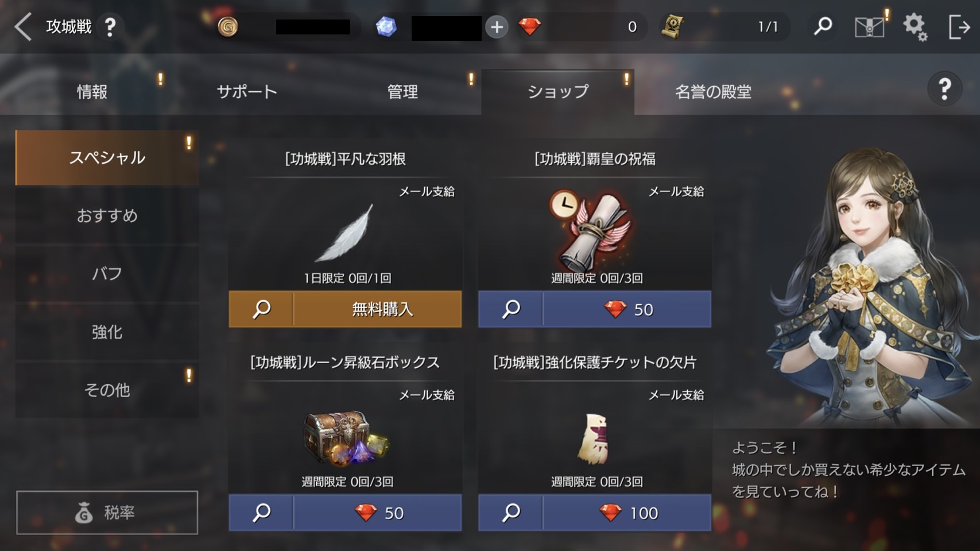Click the exit door icon
Image resolution: width=980 pixels, height=551 pixels.
[958, 27]
